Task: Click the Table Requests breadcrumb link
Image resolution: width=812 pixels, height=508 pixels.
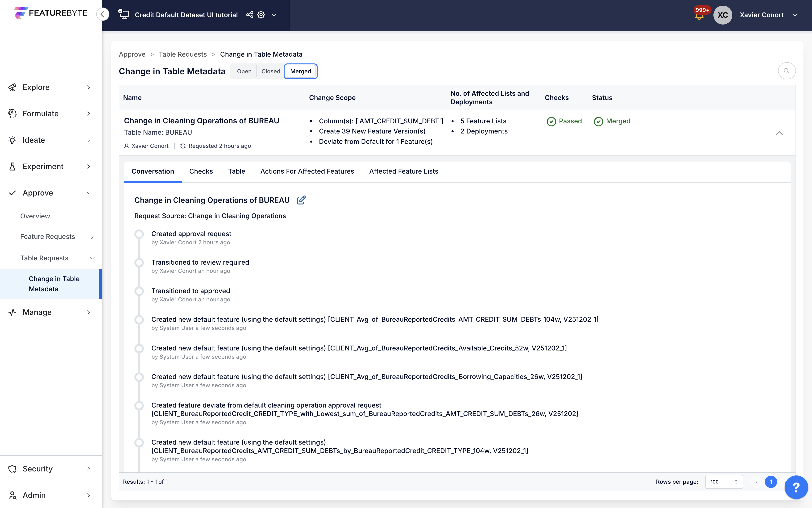Action: [183, 54]
